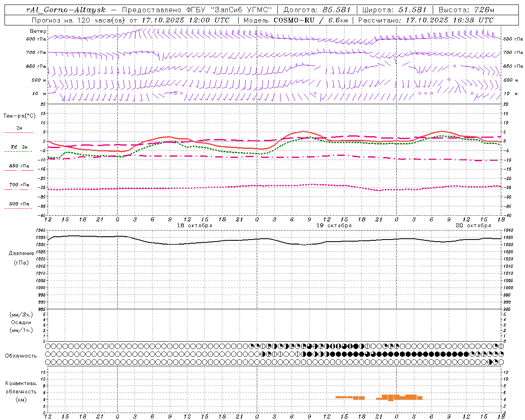The image size is (525, 420).
Task: Click 'Рассчитано: 17.10.2025 16:38 UTC' timestamp
Action: pos(426,20)
